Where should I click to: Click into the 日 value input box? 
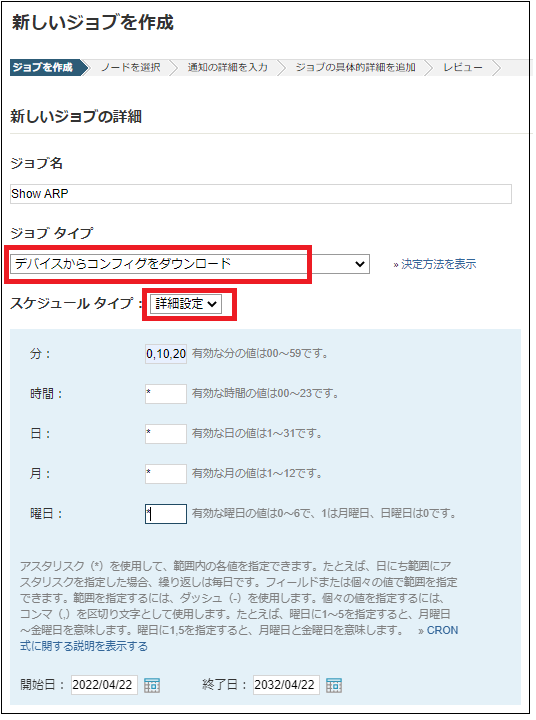tap(166, 434)
